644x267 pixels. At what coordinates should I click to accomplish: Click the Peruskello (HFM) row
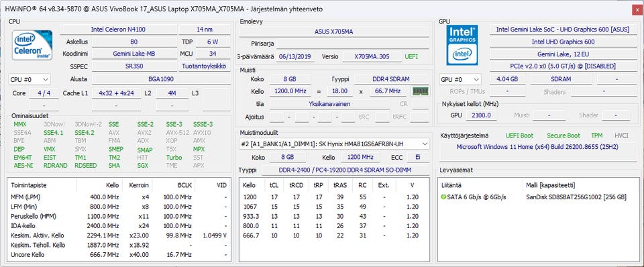click(x=119, y=216)
